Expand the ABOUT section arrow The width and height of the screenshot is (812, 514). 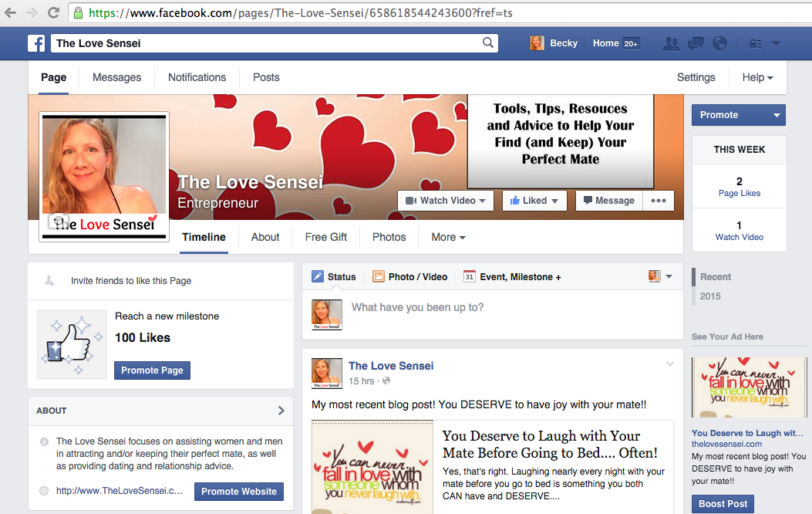point(281,411)
